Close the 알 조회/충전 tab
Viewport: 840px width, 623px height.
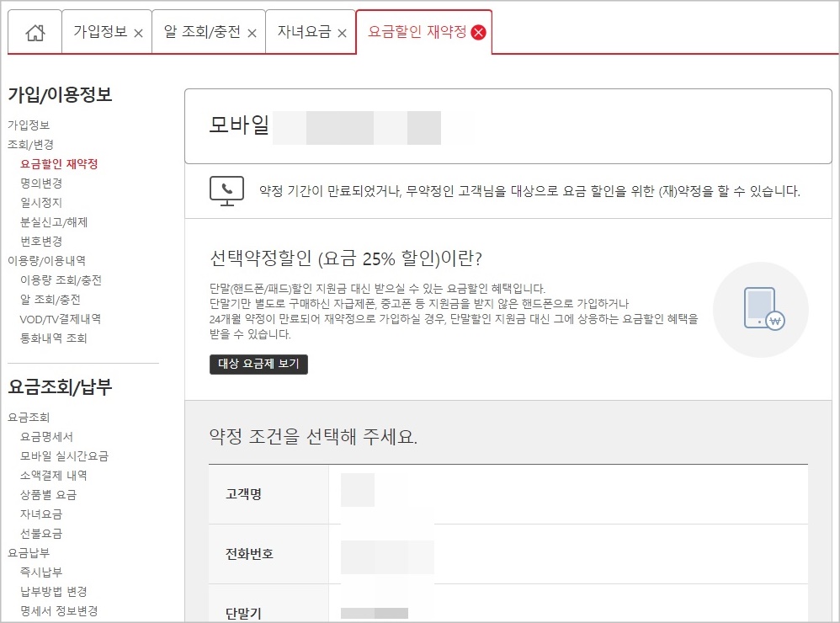[252, 33]
